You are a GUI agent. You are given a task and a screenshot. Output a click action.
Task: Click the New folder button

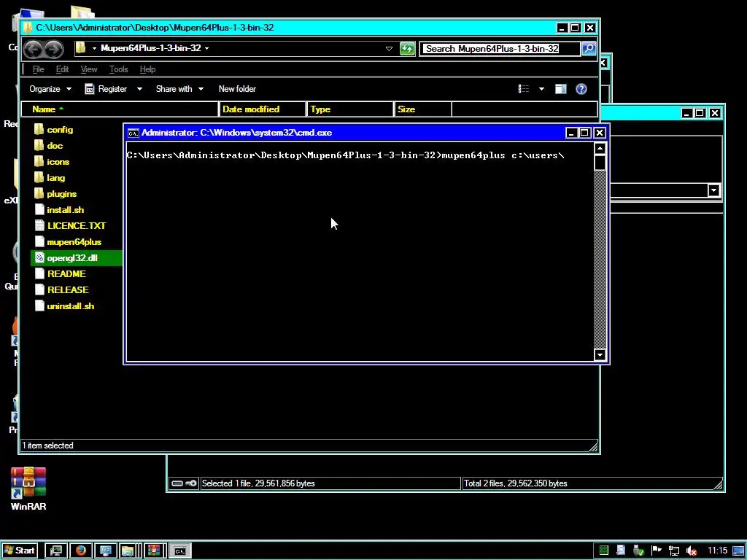tap(237, 89)
